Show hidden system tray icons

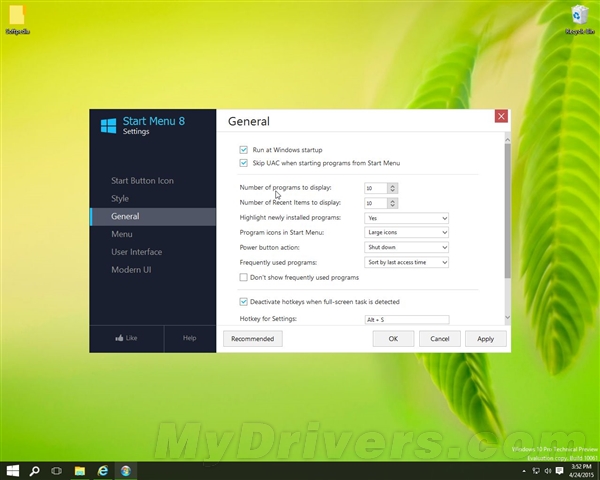[523, 471]
